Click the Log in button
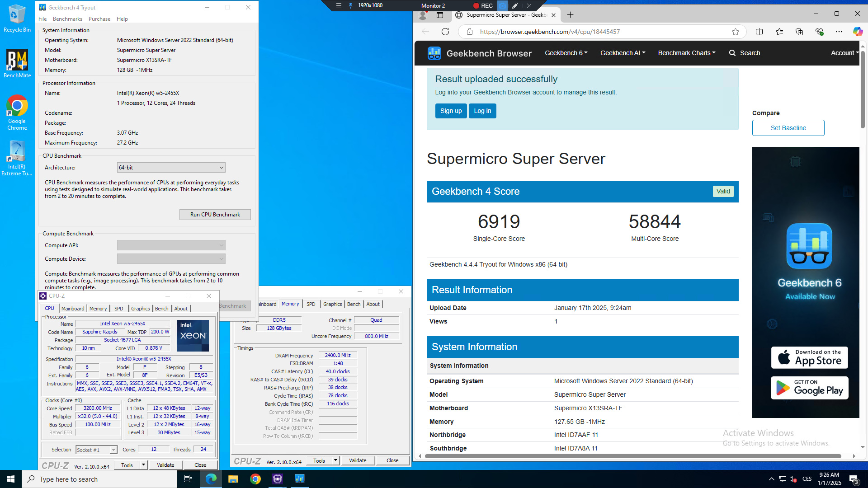The height and width of the screenshot is (488, 868). click(482, 111)
